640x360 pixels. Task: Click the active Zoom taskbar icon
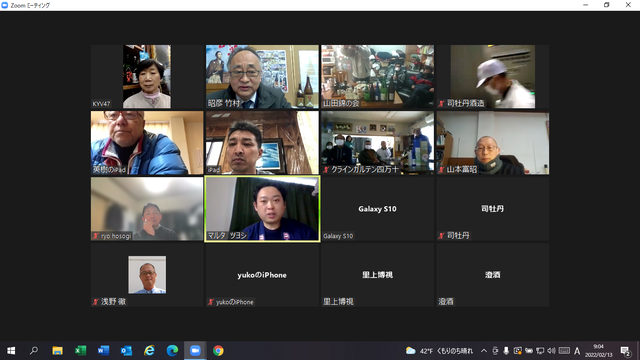pyautogui.click(x=195, y=351)
